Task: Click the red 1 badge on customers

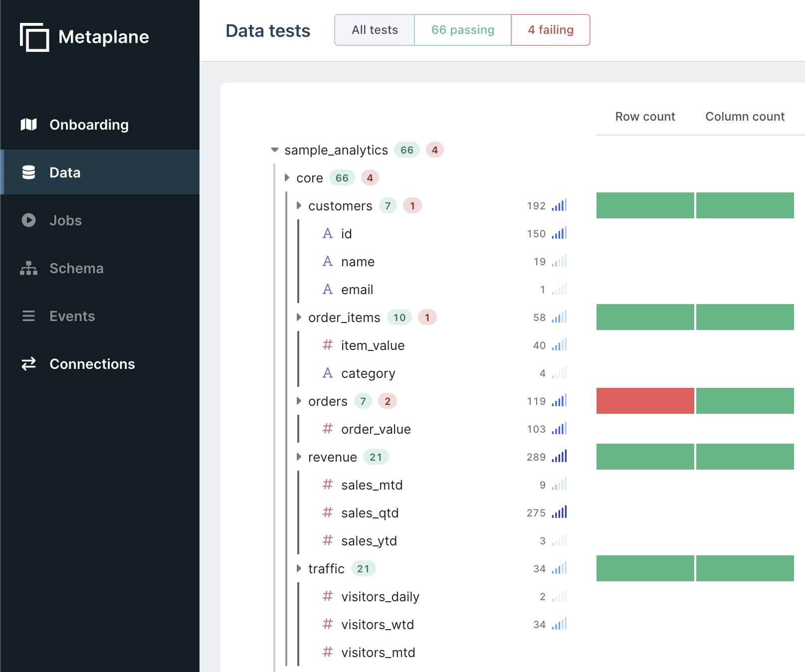Action: coord(412,205)
